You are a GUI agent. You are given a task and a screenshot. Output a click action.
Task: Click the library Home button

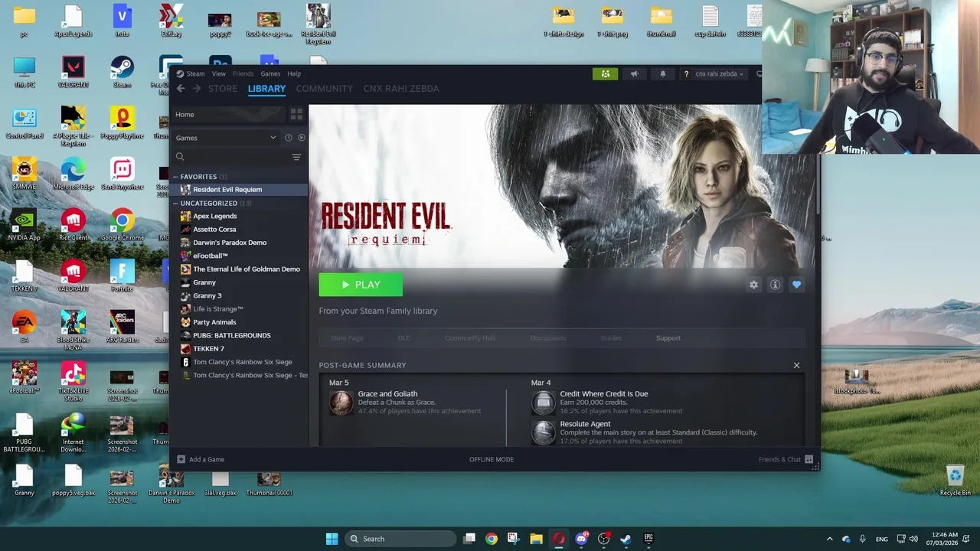(x=228, y=114)
